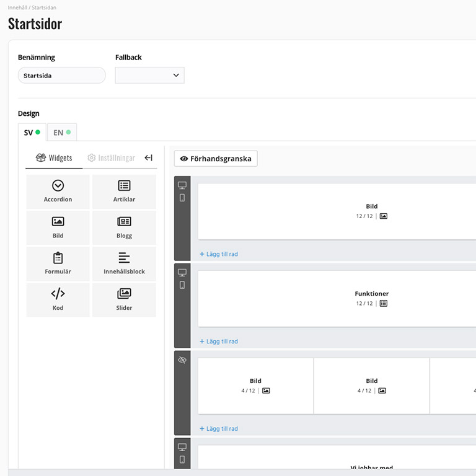Viewport: 476px width, 476px height.
Task: Switch to the SV language tab
Action: (32, 133)
